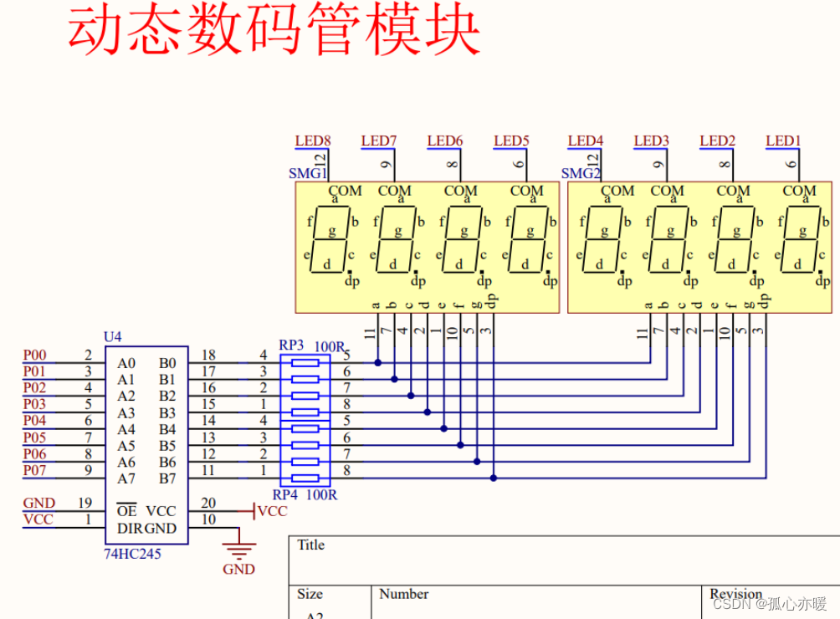
Task: Select the P00 net label
Action: [34, 355]
